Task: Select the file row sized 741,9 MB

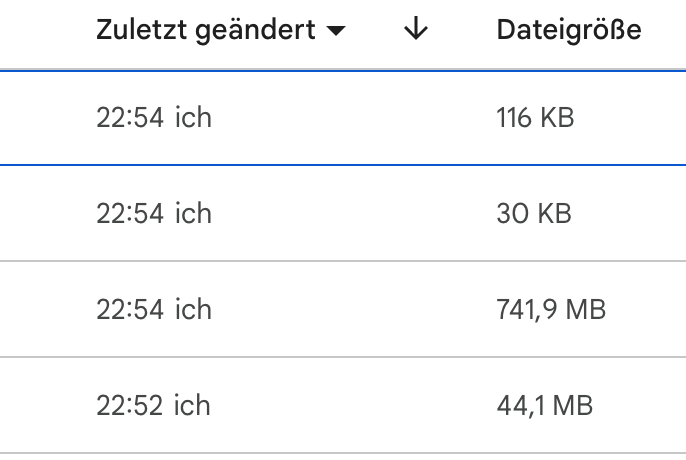Action: [x=551, y=310]
